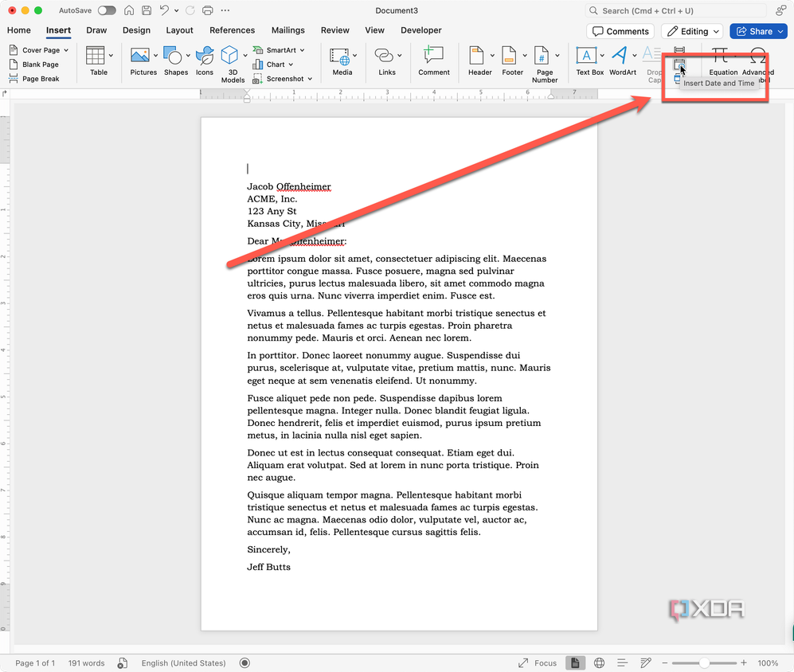Expand the SmartArt dropdown arrow
Screen dimensions: 794x672
click(x=303, y=50)
